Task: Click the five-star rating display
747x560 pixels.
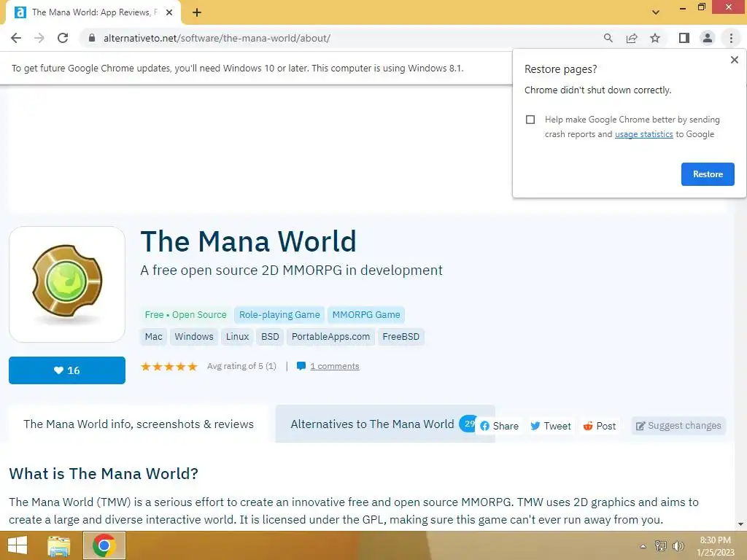Action: 169,366
